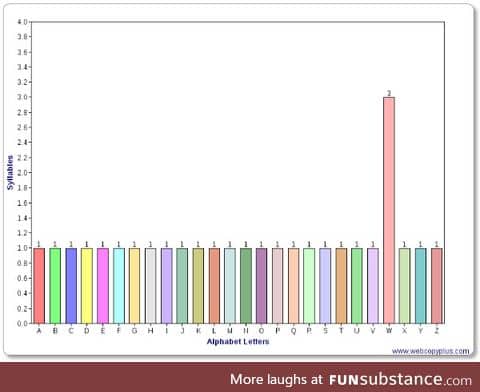The height and width of the screenshot is (392, 480).
Task: Click the magenta E bar
Action: coord(103,286)
